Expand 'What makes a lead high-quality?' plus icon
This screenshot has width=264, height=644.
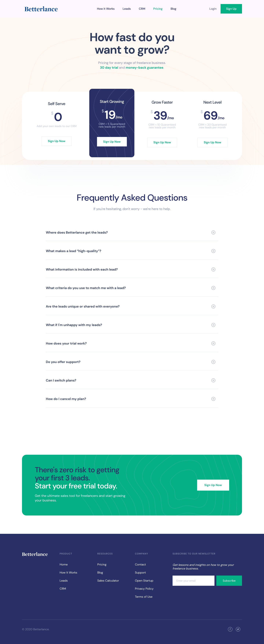click(213, 251)
